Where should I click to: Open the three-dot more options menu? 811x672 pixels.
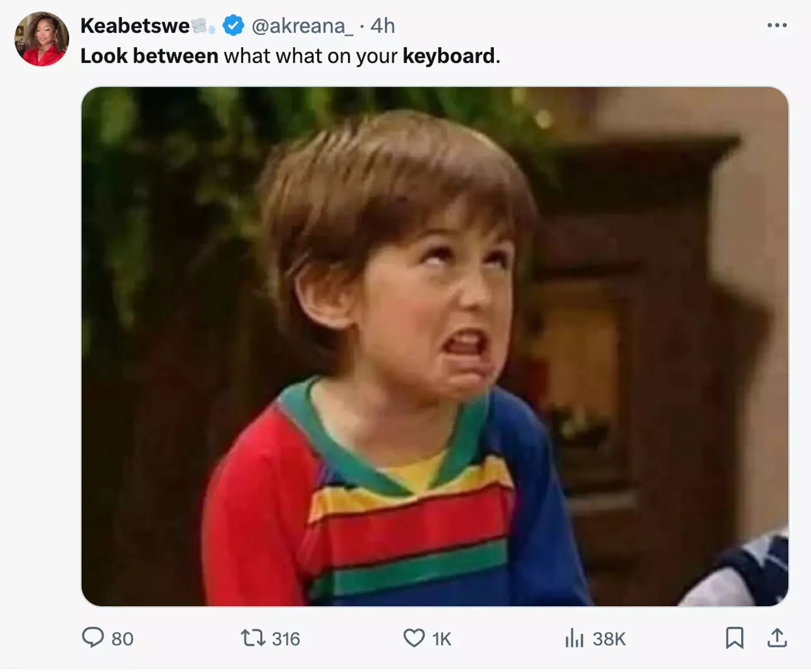(777, 25)
